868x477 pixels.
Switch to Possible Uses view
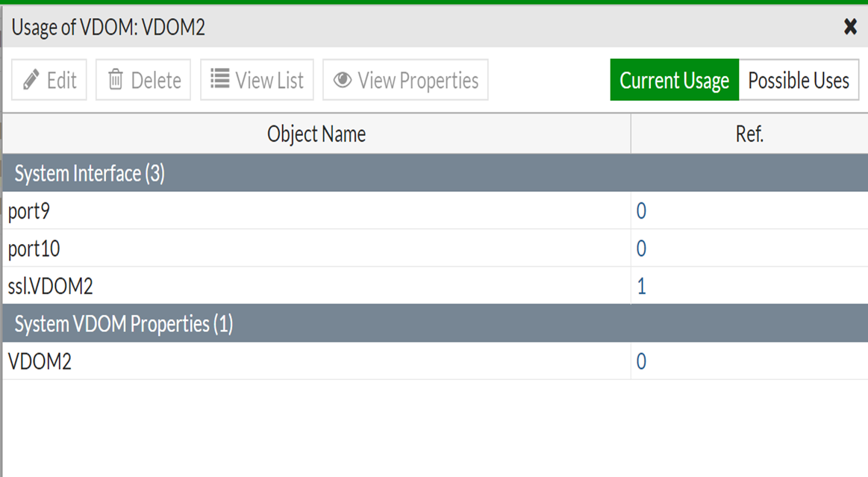(799, 80)
